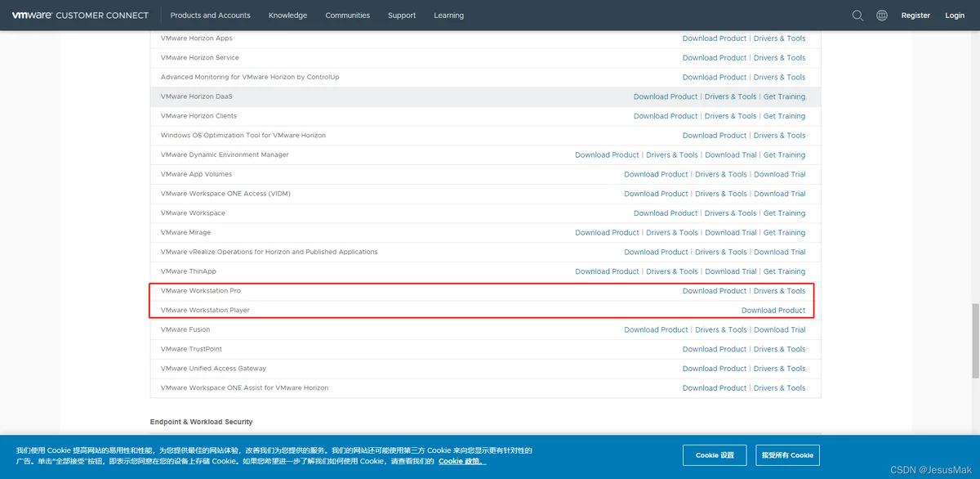Download Product for Workspace ONE Assist
The height and width of the screenshot is (479, 980).
pos(715,388)
